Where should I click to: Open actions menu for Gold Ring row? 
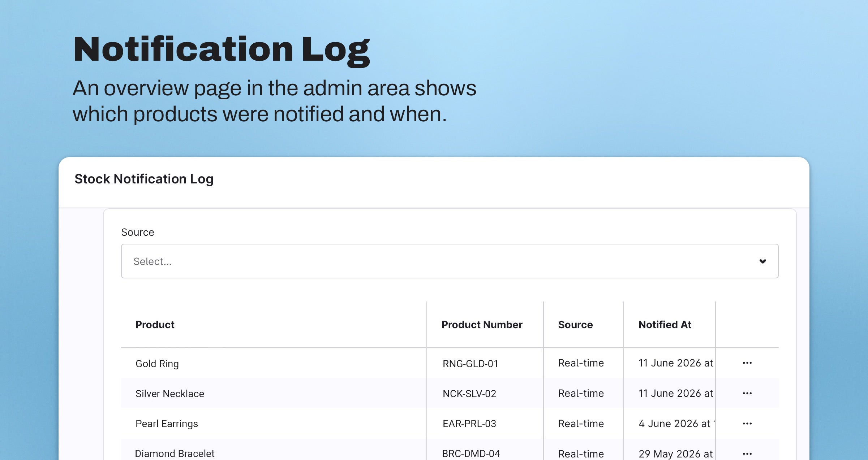pyautogui.click(x=747, y=363)
